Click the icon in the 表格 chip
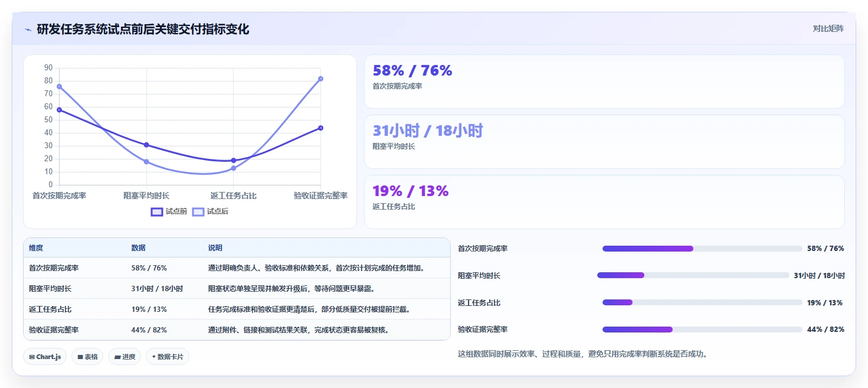868x388 pixels. (80, 357)
